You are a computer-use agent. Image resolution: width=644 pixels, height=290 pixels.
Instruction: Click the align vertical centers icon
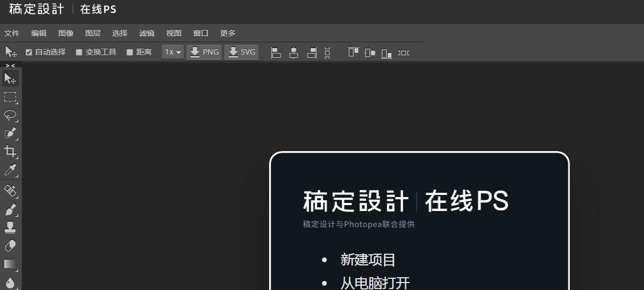pos(370,52)
